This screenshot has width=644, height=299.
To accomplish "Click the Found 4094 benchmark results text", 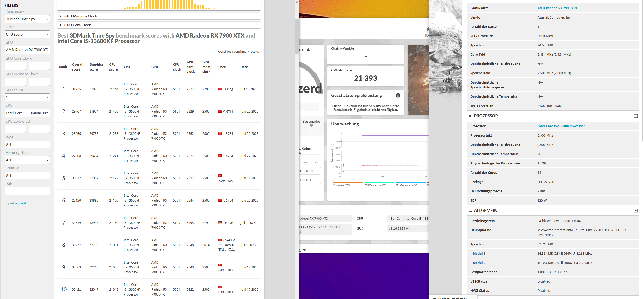I will [238, 51].
